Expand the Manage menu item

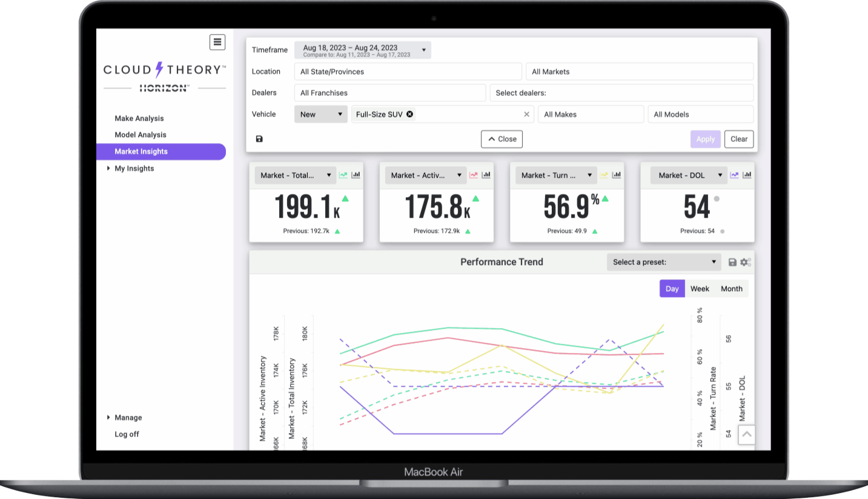(128, 418)
